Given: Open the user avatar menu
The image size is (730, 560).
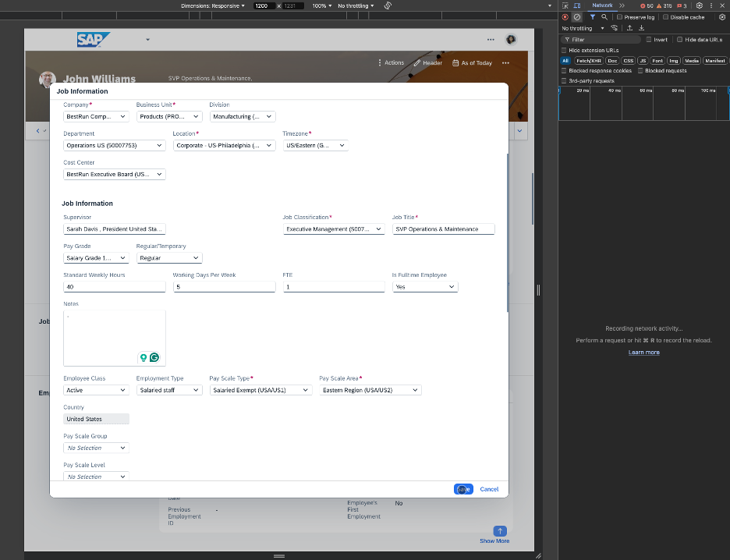Looking at the screenshot, I should tap(511, 40).
